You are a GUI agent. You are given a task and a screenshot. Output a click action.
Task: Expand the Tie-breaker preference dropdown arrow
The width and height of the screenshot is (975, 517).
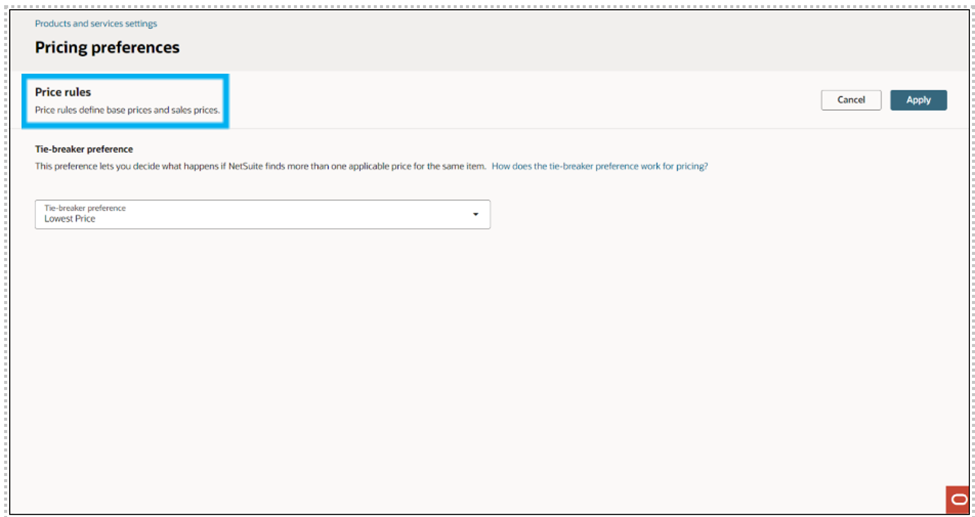[x=476, y=214]
